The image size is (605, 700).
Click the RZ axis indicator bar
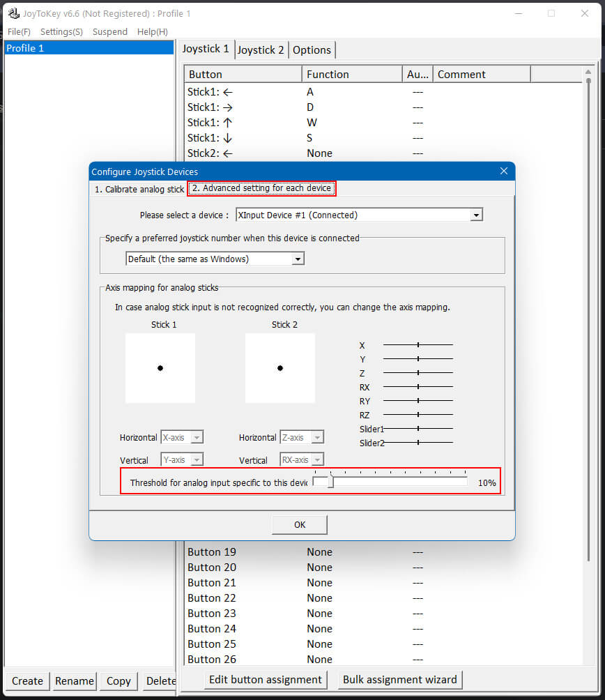pos(418,415)
